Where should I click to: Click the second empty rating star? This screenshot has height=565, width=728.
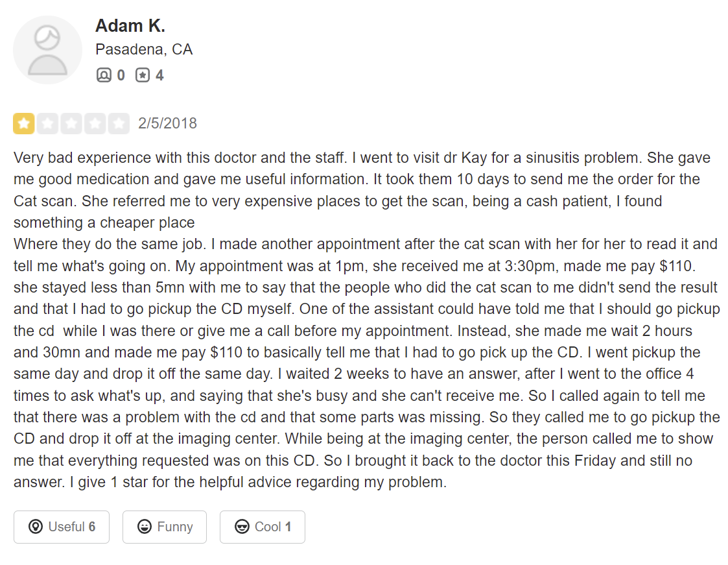click(x=47, y=124)
